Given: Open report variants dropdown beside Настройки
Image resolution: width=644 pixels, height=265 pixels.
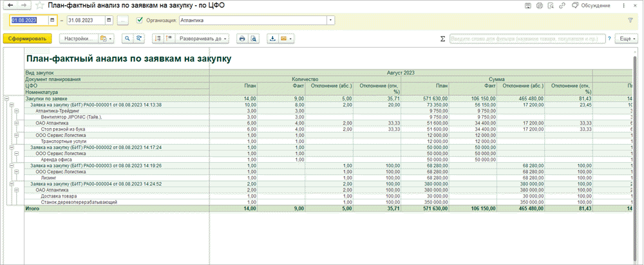Looking at the screenshot, I should [x=106, y=38].
